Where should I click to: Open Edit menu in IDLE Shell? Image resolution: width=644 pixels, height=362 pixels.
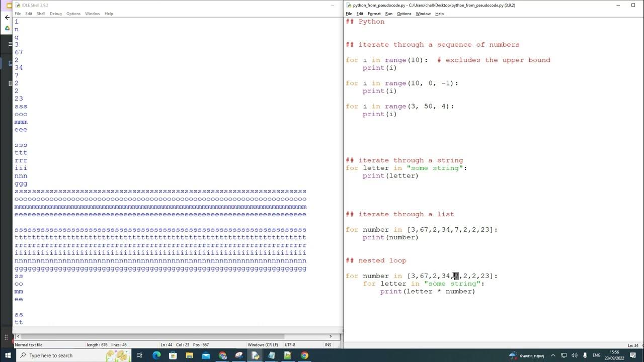coord(29,14)
